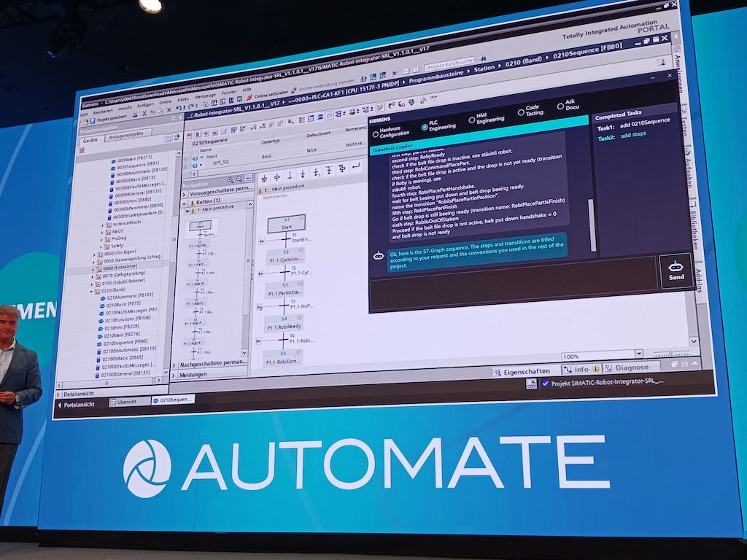Click Online verbinden in the toolbar
Screen dimensions: 747x560
click(267, 95)
